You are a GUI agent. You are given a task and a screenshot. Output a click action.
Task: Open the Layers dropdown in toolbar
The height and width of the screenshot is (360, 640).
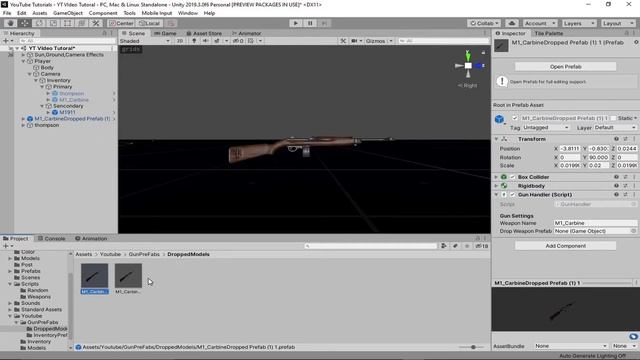[x=578, y=23]
